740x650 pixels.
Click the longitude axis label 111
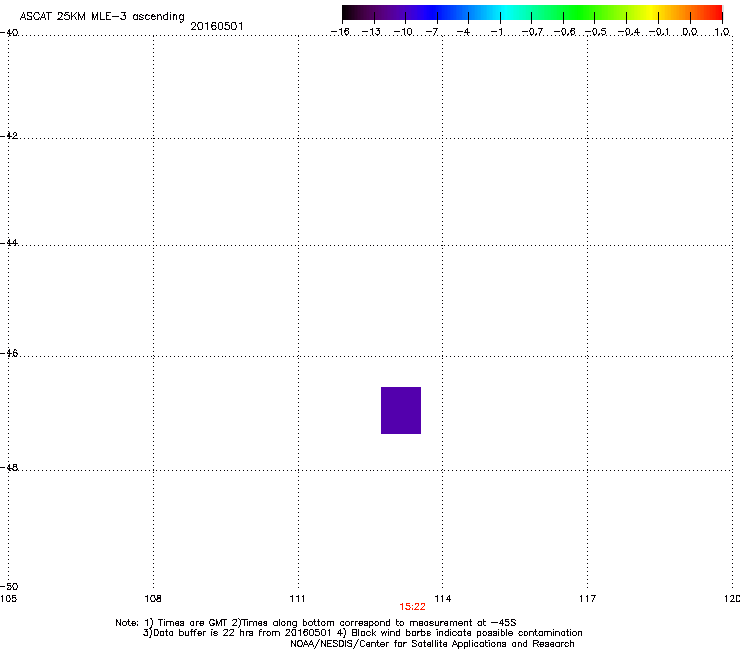click(297, 599)
